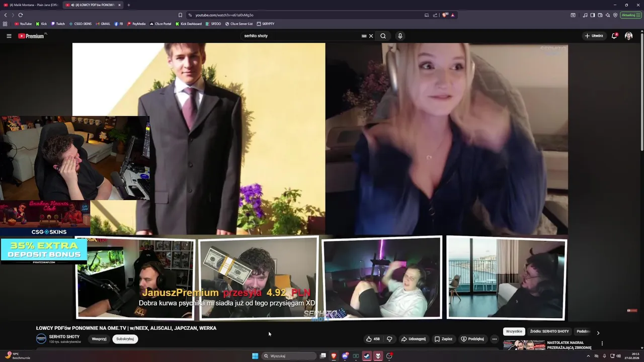644x362 pixels.
Task: Open a new browser tab
Action: tap(128, 5)
